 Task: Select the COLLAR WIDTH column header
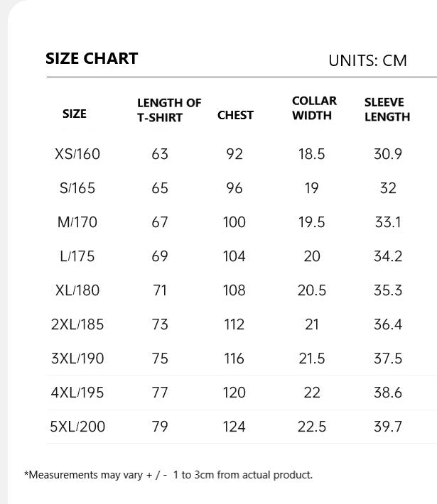click(314, 108)
